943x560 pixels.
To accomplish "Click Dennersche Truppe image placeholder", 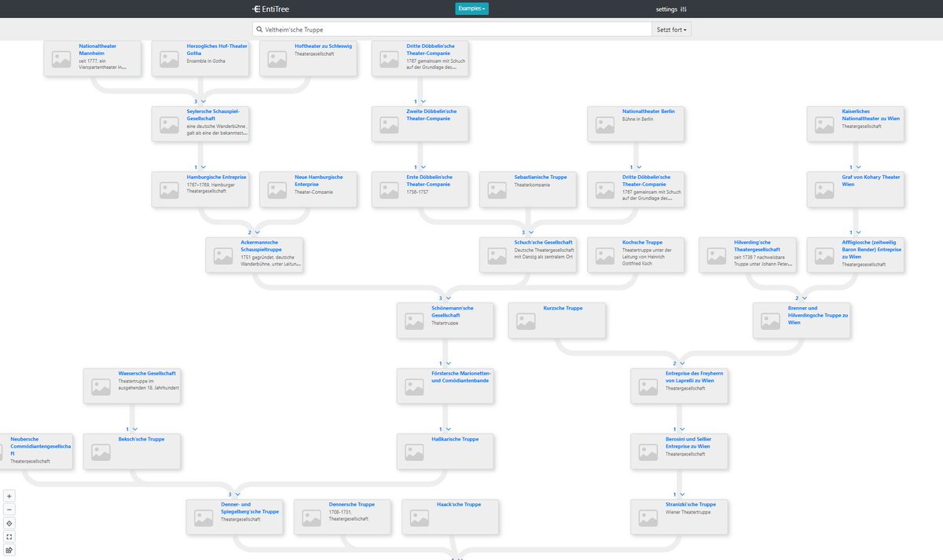I will click(x=311, y=517).
